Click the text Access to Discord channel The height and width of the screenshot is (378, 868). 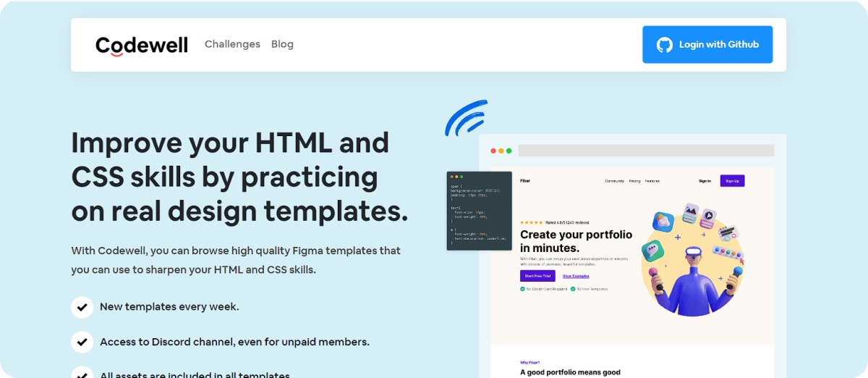pos(234,342)
